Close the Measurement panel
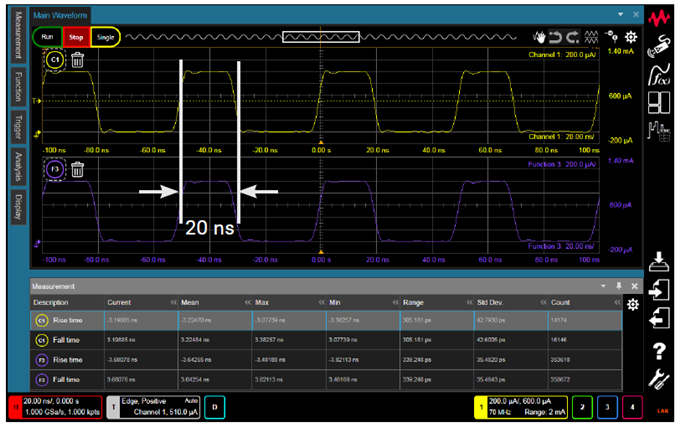The height and width of the screenshot is (427, 680). click(x=634, y=286)
